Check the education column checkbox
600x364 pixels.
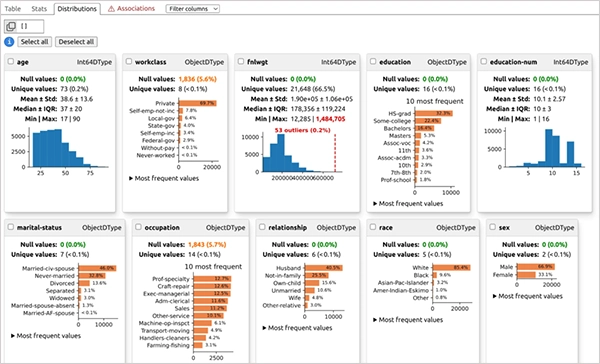click(373, 61)
